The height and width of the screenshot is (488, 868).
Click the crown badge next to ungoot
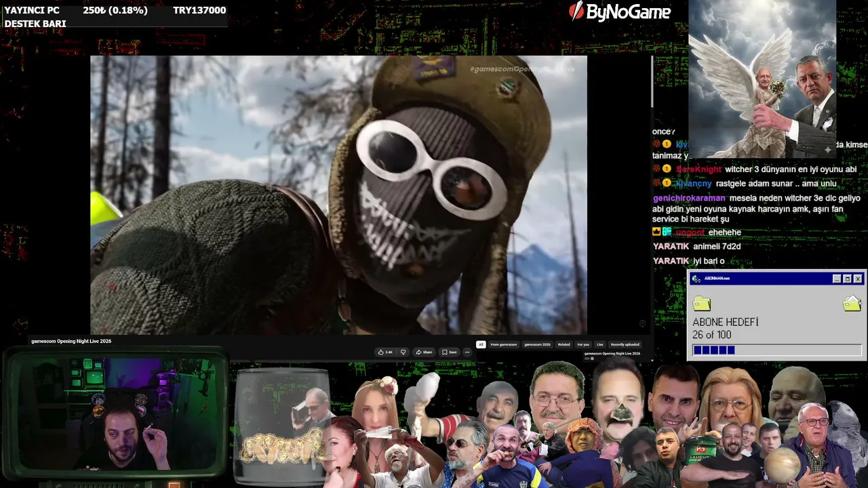656,232
